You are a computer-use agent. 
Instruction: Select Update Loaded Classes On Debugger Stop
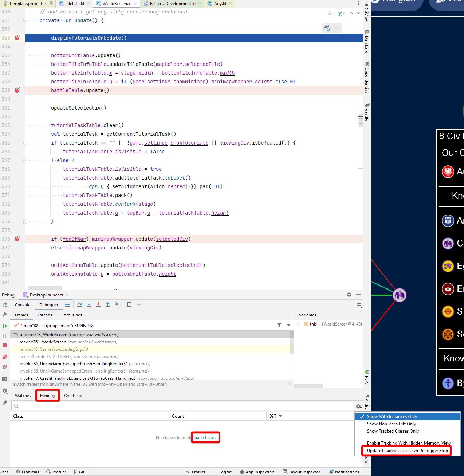(407, 451)
